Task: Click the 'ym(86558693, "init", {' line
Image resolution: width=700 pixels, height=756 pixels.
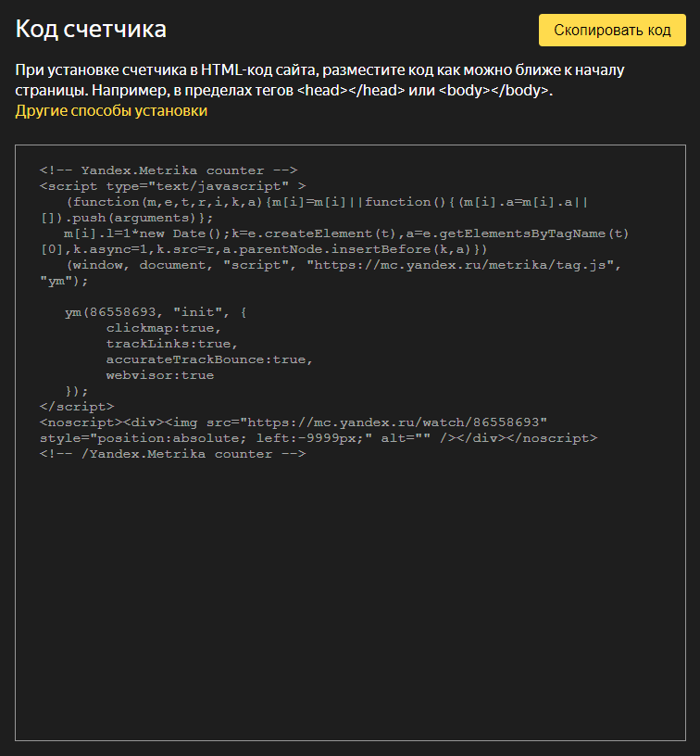Action: coord(156,312)
